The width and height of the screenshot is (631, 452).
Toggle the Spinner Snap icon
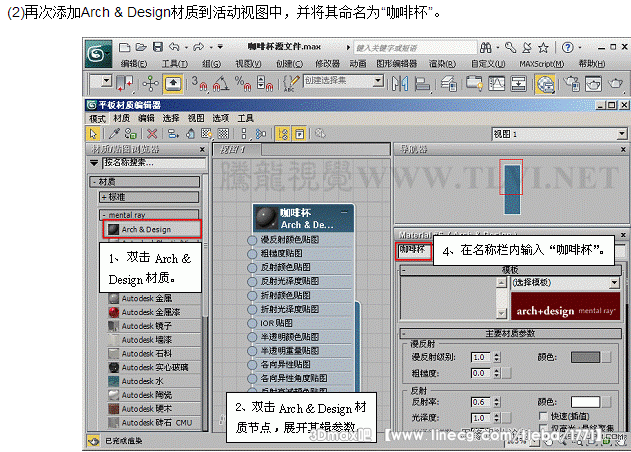tap(264, 84)
